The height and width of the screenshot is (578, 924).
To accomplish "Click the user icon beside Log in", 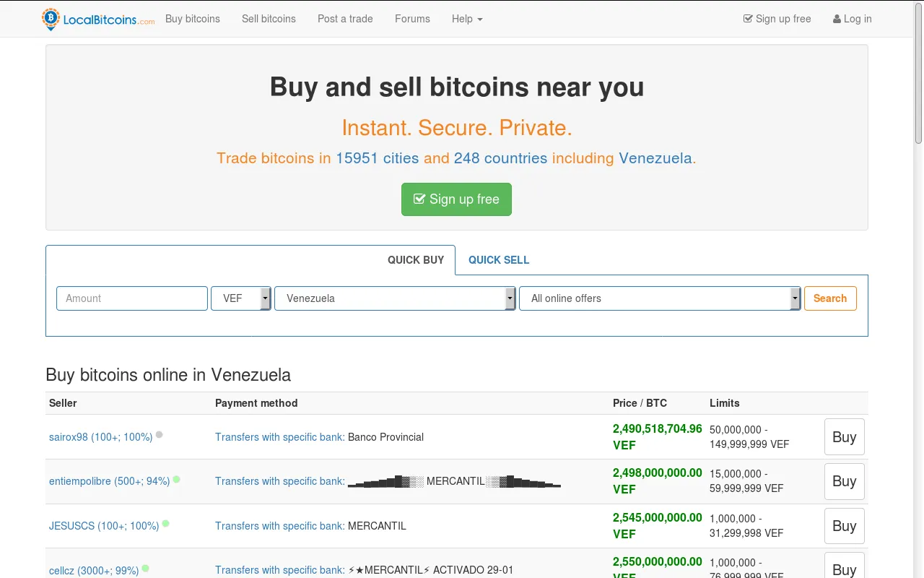I will 837,19.
